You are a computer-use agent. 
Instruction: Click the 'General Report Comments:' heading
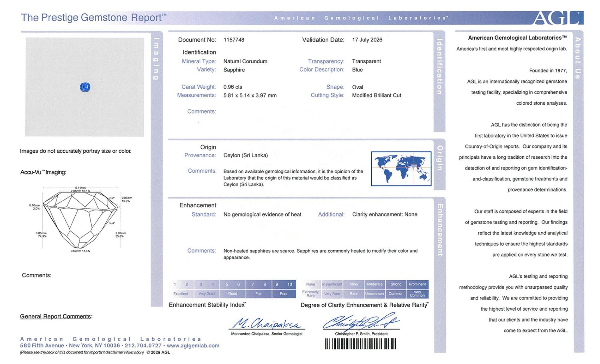56,316
